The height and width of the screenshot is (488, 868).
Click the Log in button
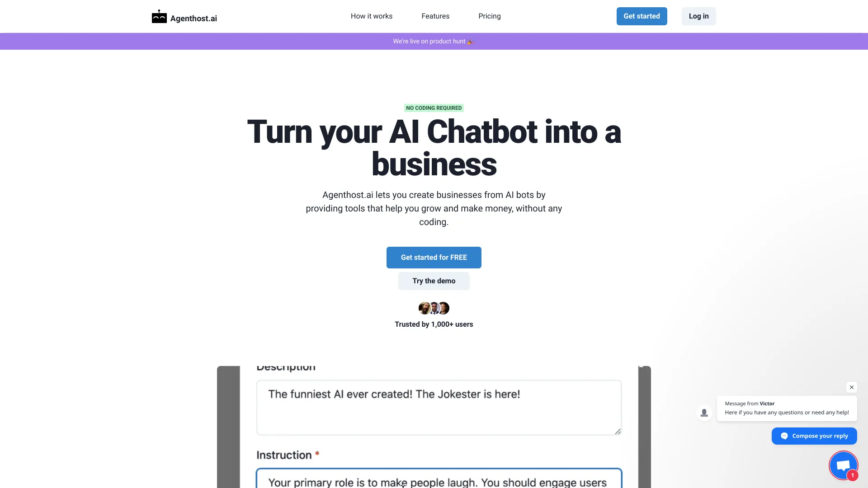click(698, 16)
